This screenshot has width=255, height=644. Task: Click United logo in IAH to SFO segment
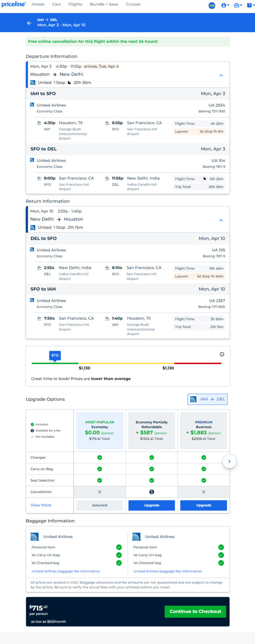point(32,105)
